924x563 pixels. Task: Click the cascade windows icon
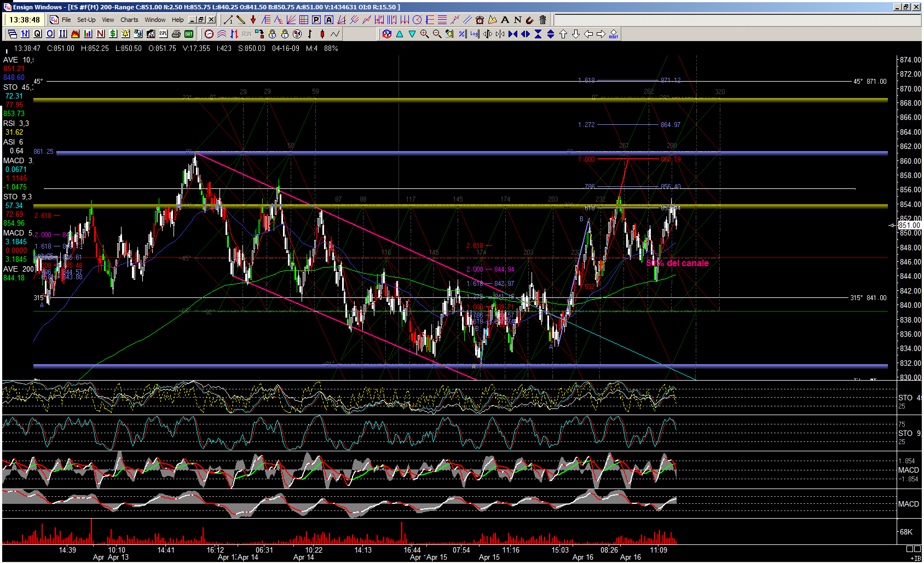(x=12, y=34)
